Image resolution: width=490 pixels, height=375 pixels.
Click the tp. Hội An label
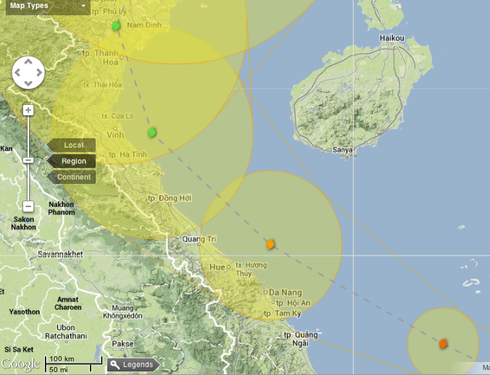293,303
